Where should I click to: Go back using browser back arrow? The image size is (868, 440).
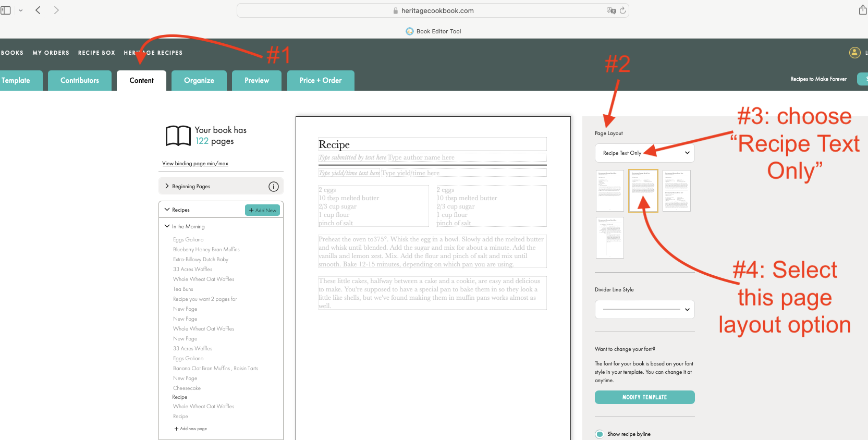38,10
